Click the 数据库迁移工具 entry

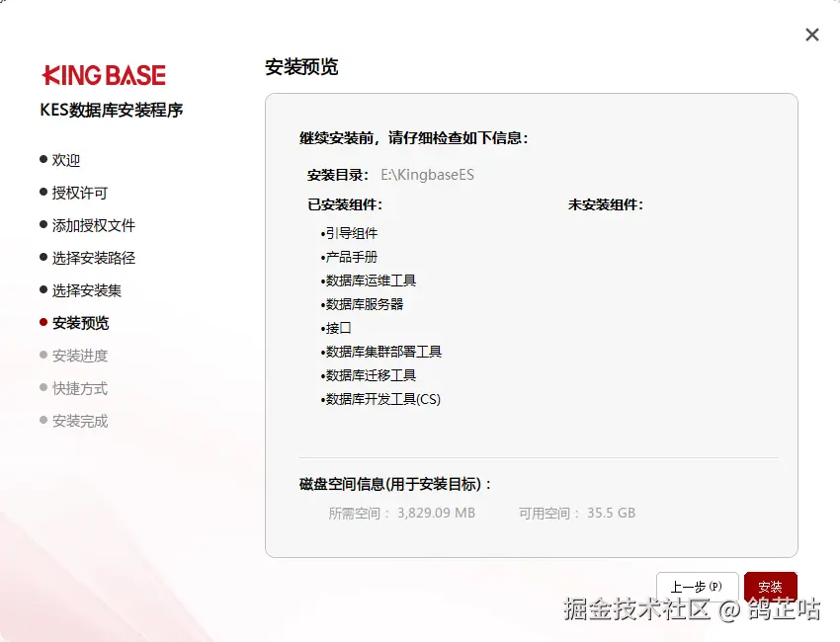click(369, 375)
